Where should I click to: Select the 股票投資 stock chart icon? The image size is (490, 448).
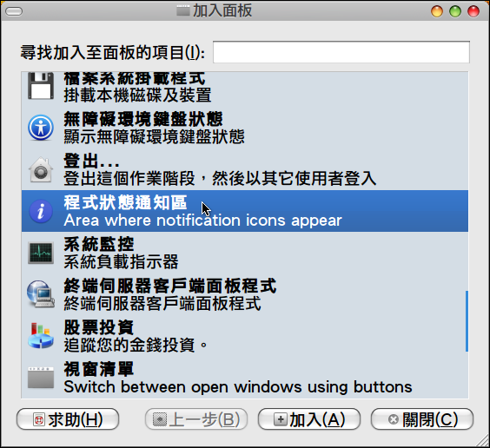pyautogui.click(x=41, y=336)
